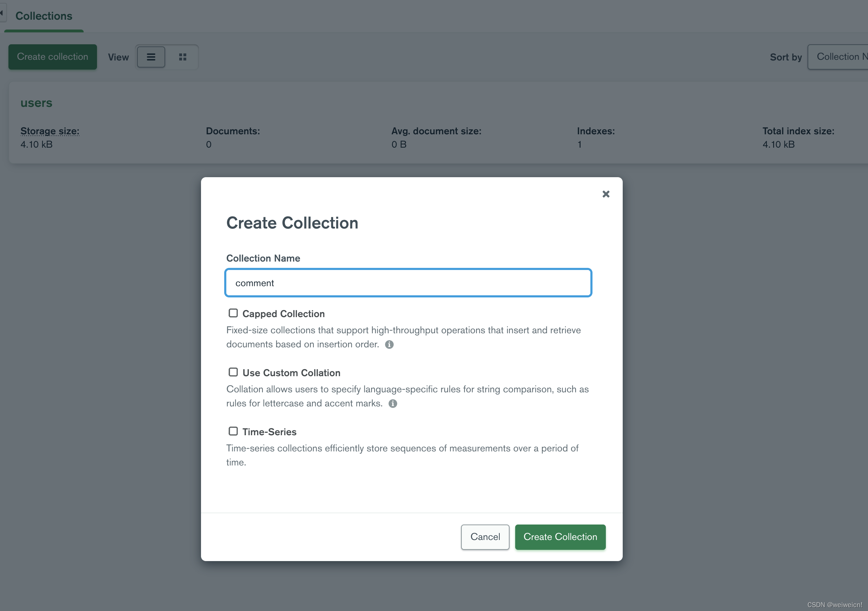Click the Documents count on users card
The height and width of the screenshot is (611, 868).
[x=208, y=144]
